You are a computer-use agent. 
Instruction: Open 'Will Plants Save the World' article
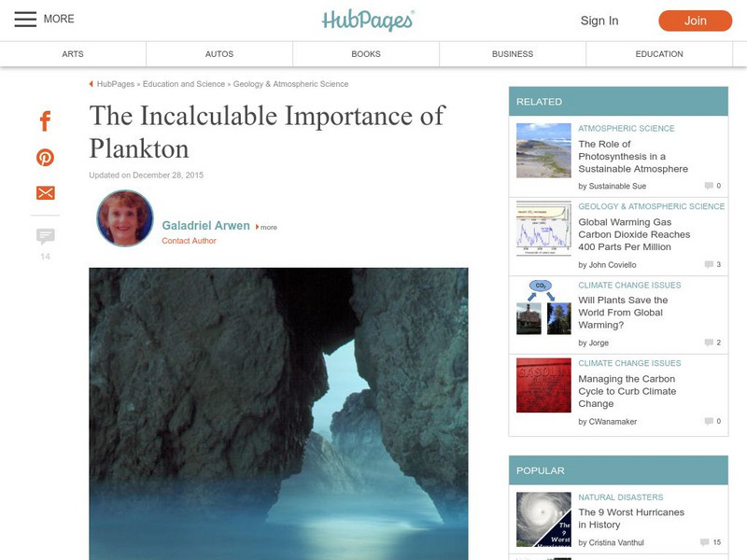coord(623,313)
